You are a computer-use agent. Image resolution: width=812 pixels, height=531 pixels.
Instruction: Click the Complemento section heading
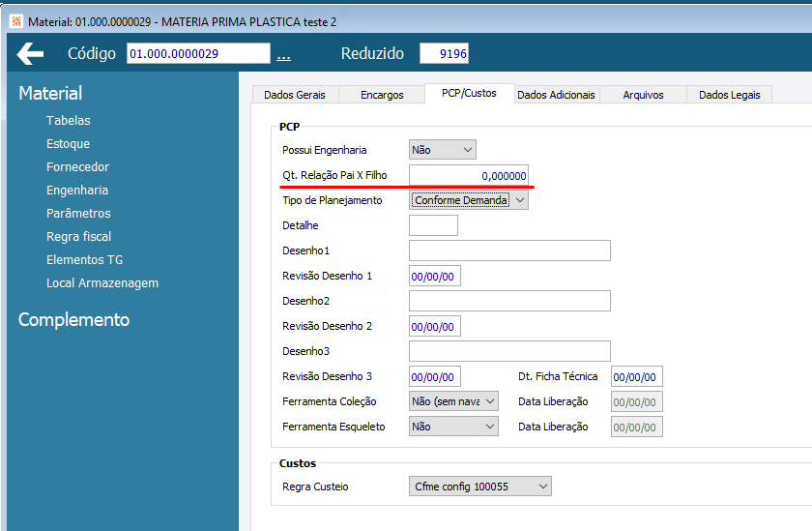point(74,319)
